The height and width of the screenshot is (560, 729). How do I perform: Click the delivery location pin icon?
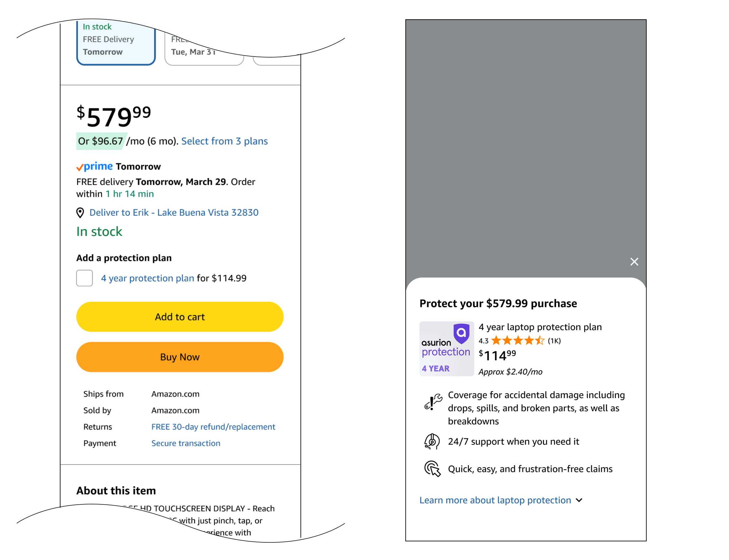[80, 213]
